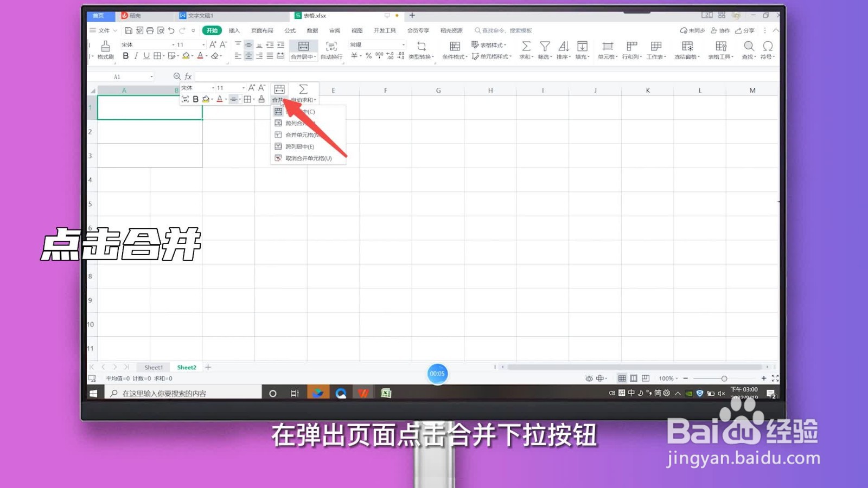Toggle align right in ribbon
The height and width of the screenshot is (488, 868).
click(x=259, y=56)
